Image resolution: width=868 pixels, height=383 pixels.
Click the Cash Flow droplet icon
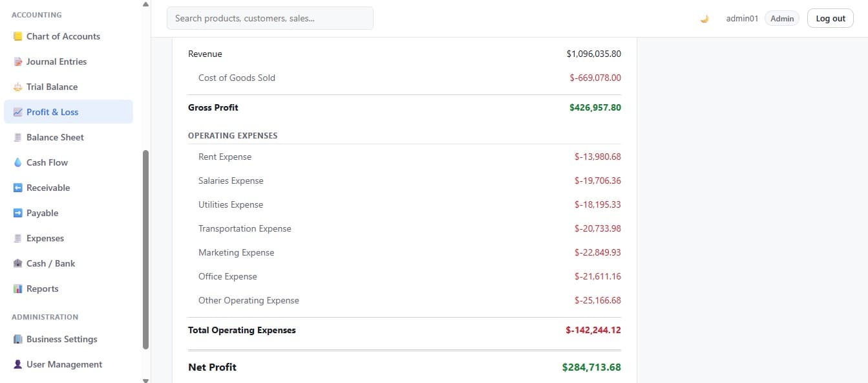[18, 162]
